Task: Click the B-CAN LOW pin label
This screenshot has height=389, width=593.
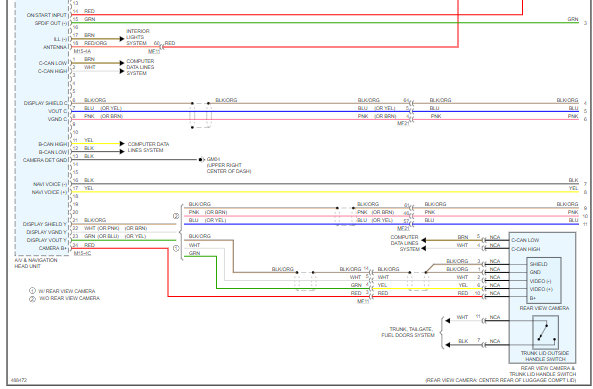Action: coord(53,152)
